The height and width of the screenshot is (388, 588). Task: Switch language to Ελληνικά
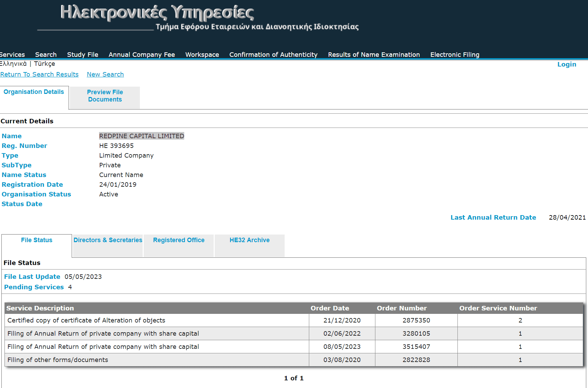(13, 64)
